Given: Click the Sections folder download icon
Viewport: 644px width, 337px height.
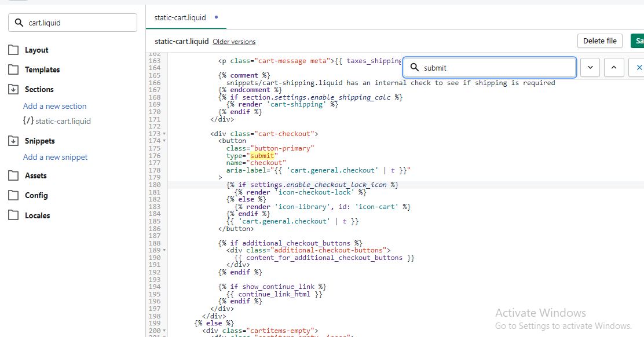Looking at the screenshot, I should (x=13, y=89).
